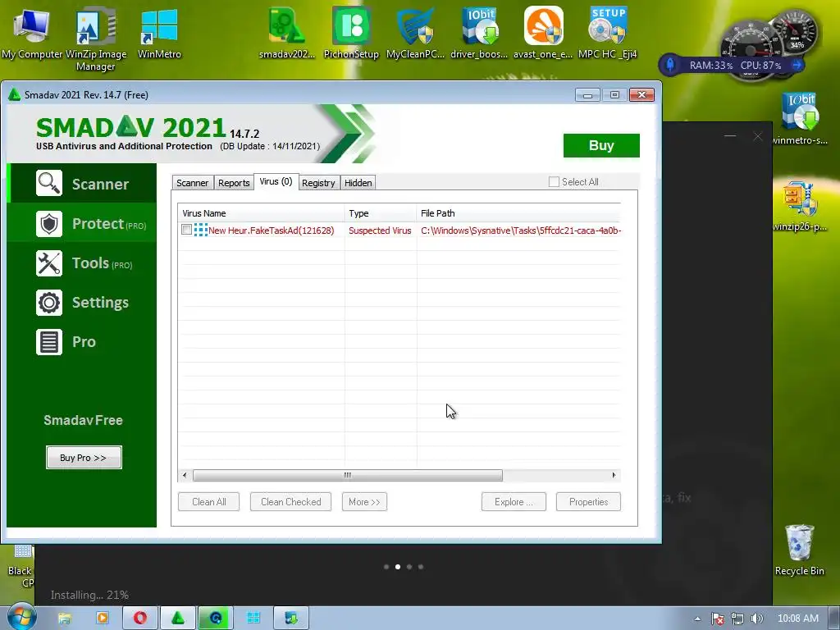Switch to the Registry tab
Viewport: 840px width, 630px height.
pyautogui.click(x=318, y=183)
